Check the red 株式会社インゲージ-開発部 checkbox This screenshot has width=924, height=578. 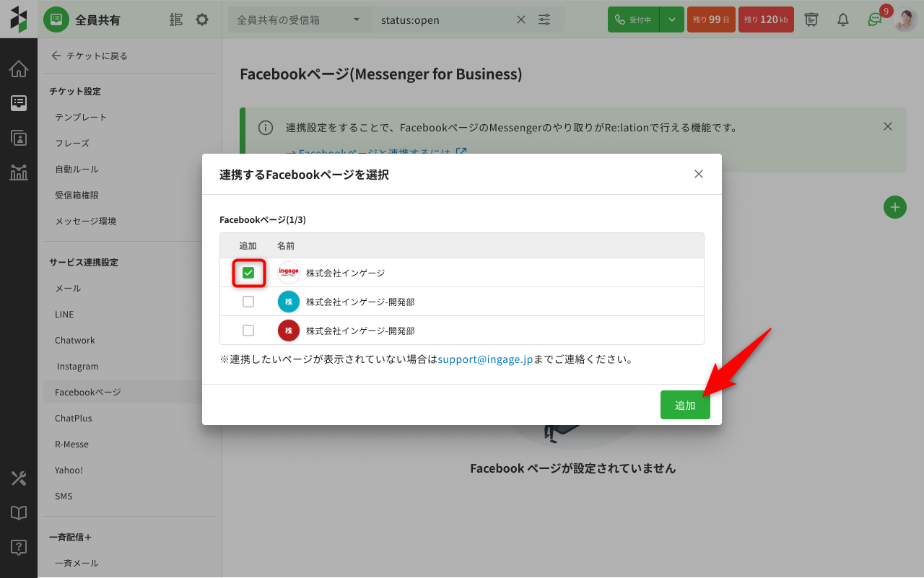[x=248, y=330]
